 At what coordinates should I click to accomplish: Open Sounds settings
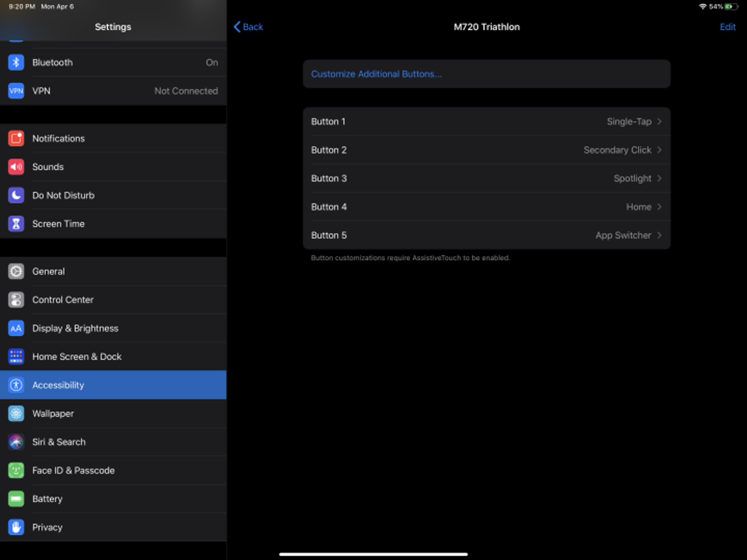pyautogui.click(x=113, y=167)
